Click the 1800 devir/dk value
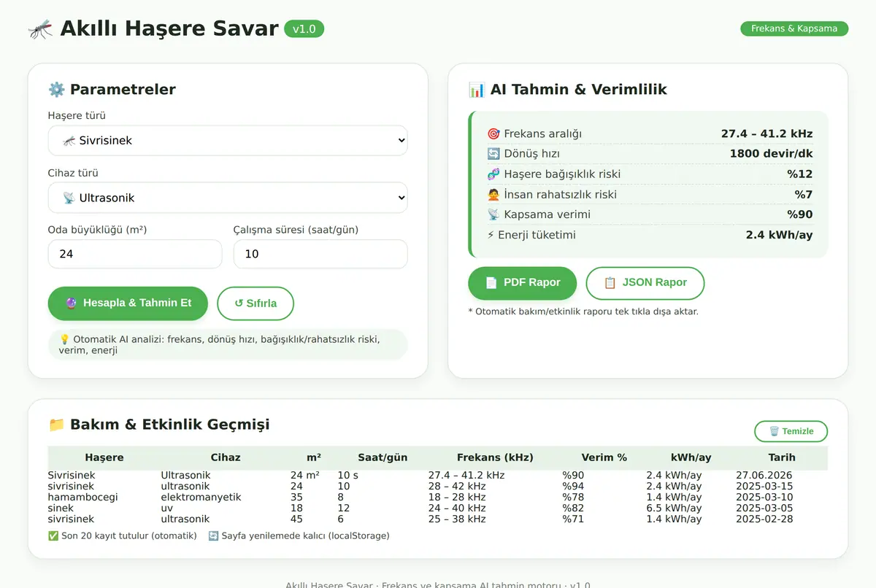This screenshot has height=588, width=876. pos(771,154)
